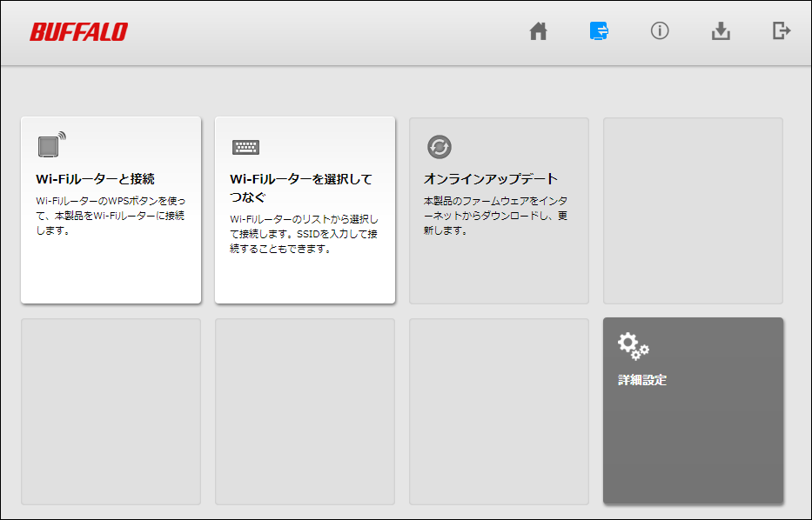The image size is (812, 520).
Task: Click the firmware download icon in header
Action: [x=721, y=31]
